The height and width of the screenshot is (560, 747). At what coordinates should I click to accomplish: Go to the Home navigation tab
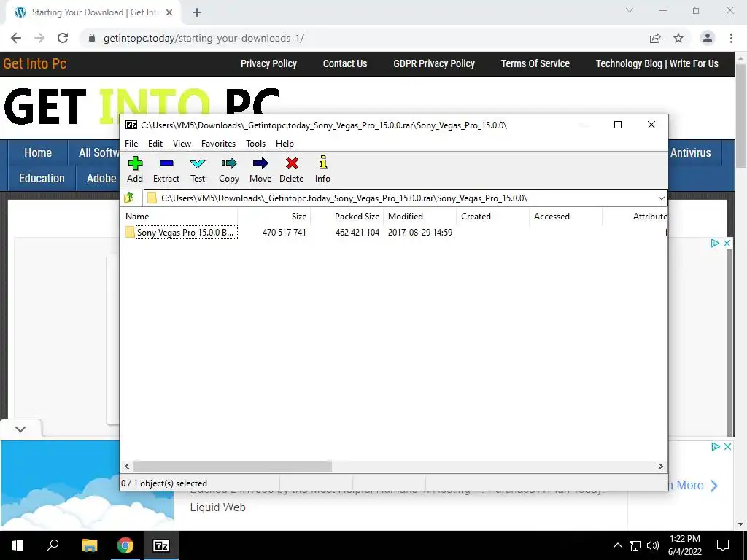click(x=38, y=152)
